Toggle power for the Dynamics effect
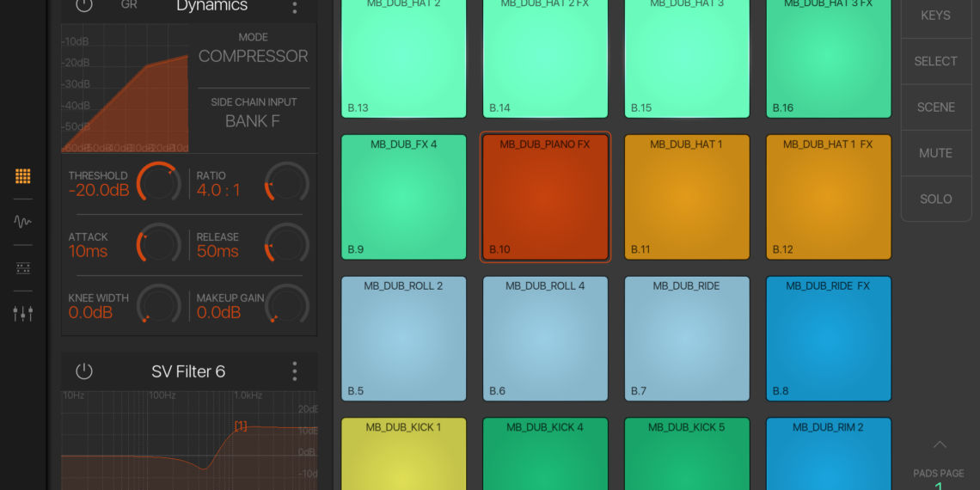980x490 pixels. click(84, 5)
